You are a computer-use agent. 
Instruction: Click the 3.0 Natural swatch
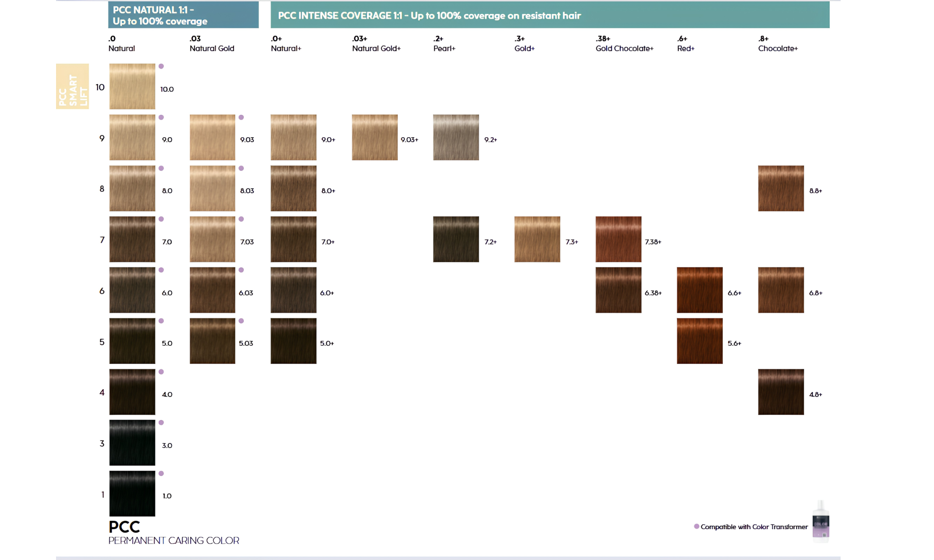(132, 442)
